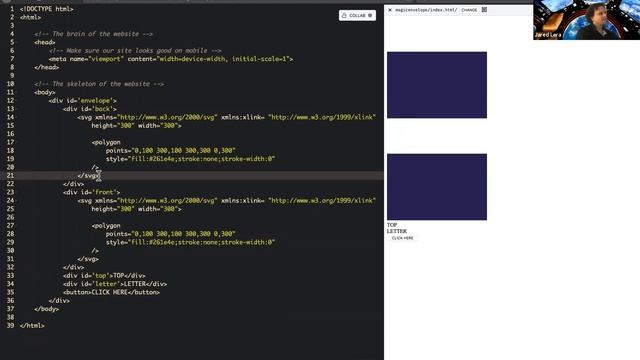
Task: Click the svg xmlns tag on line 14
Action: point(227,117)
